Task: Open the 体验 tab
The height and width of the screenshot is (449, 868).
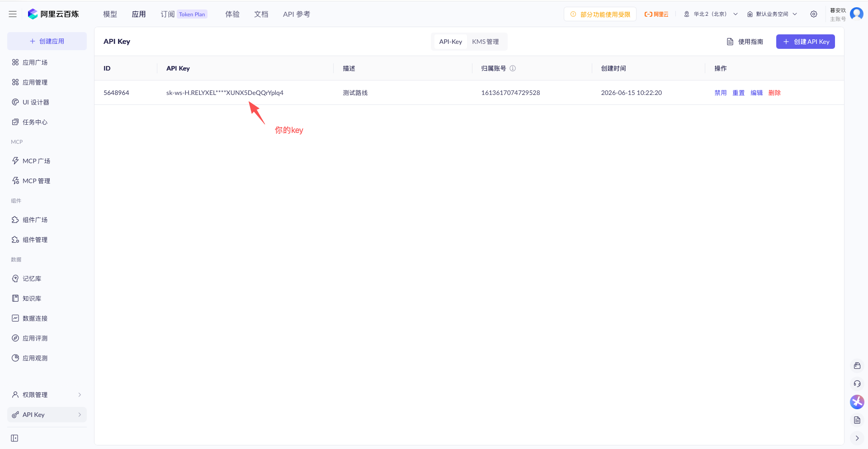Action: [232, 14]
